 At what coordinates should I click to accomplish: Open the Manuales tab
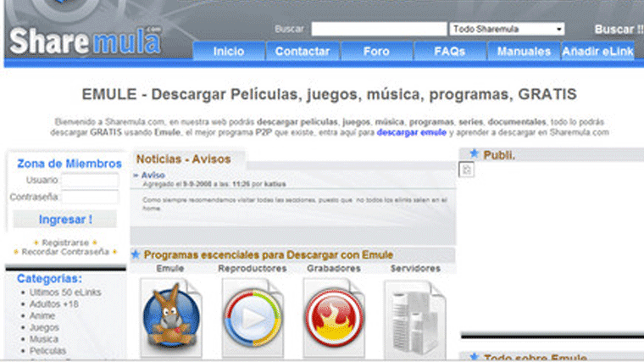(x=524, y=52)
